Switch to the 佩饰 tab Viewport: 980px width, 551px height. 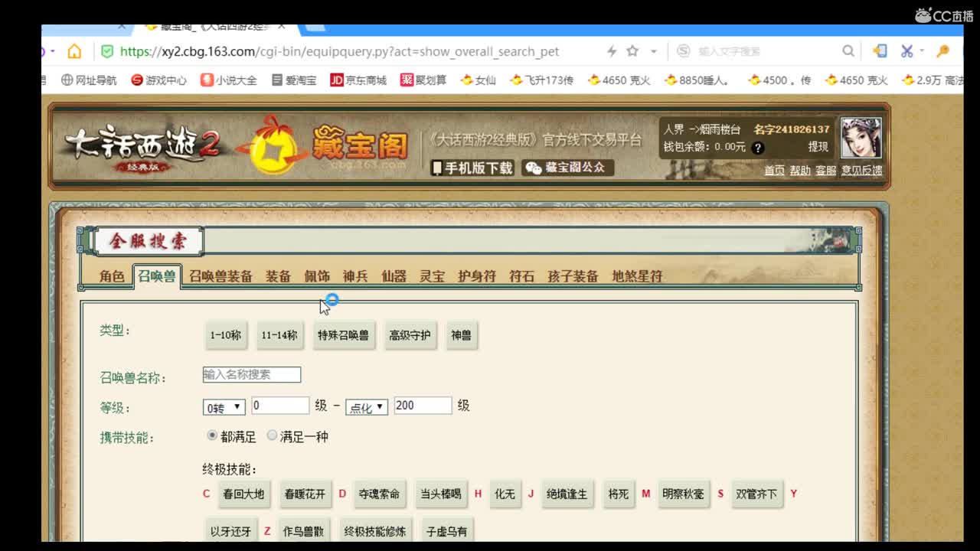(x=317, y=276)
